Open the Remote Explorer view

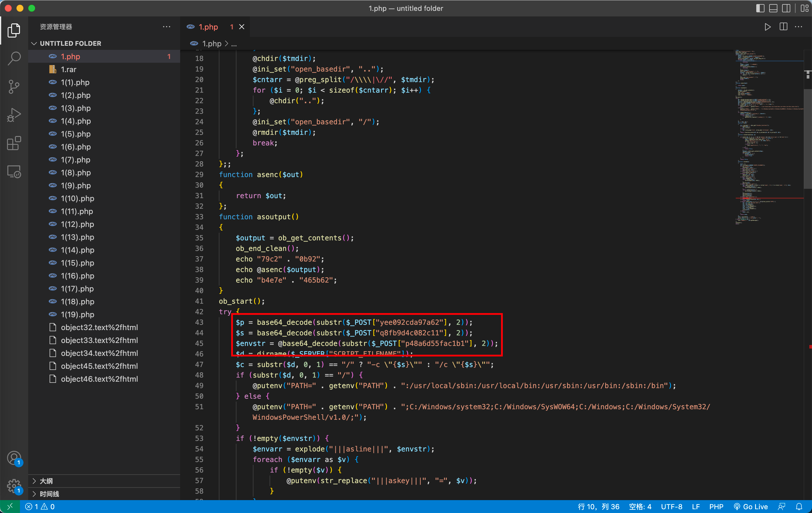click(x=14, y=171)
